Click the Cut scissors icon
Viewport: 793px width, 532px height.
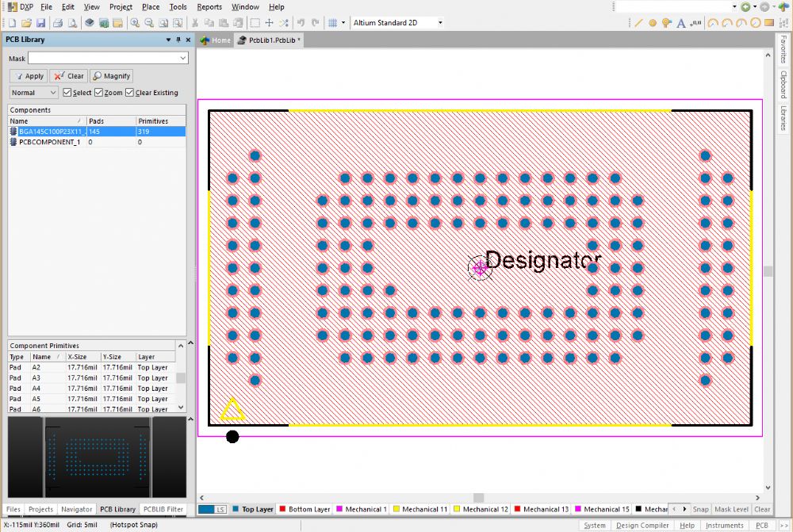195,23
